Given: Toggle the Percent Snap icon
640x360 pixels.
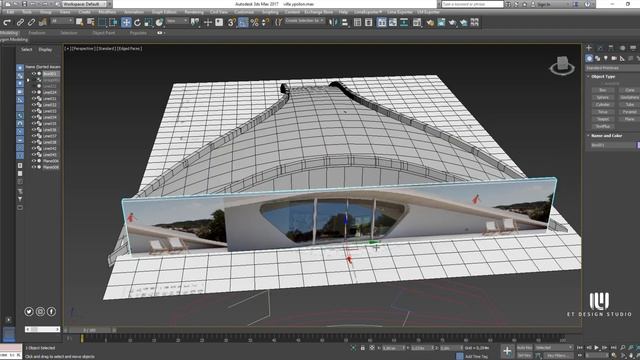Looking at the screenshot, I should pyautogui.click(x=254, y=22).
